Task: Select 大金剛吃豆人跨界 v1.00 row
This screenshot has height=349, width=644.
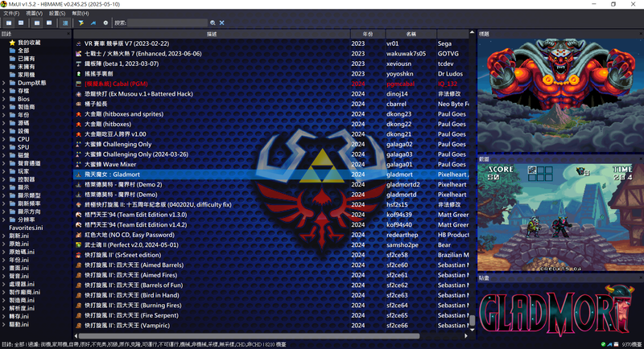Action: pos(271,134)
